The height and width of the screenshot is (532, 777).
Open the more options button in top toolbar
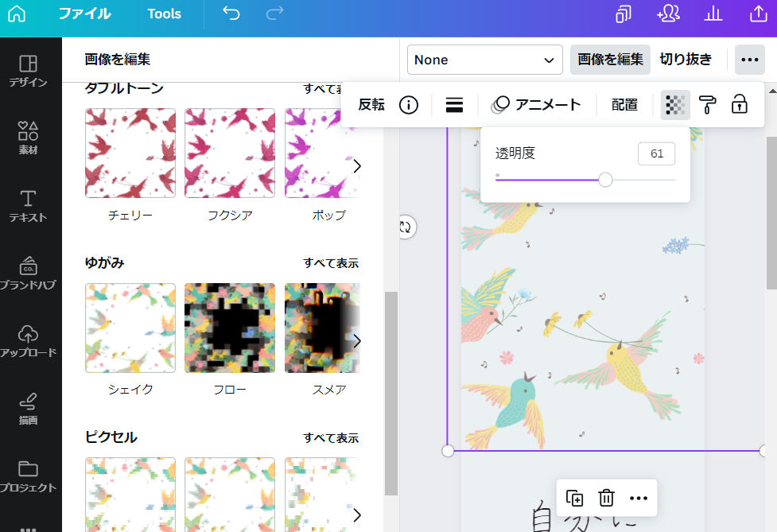tap(750, 60)
